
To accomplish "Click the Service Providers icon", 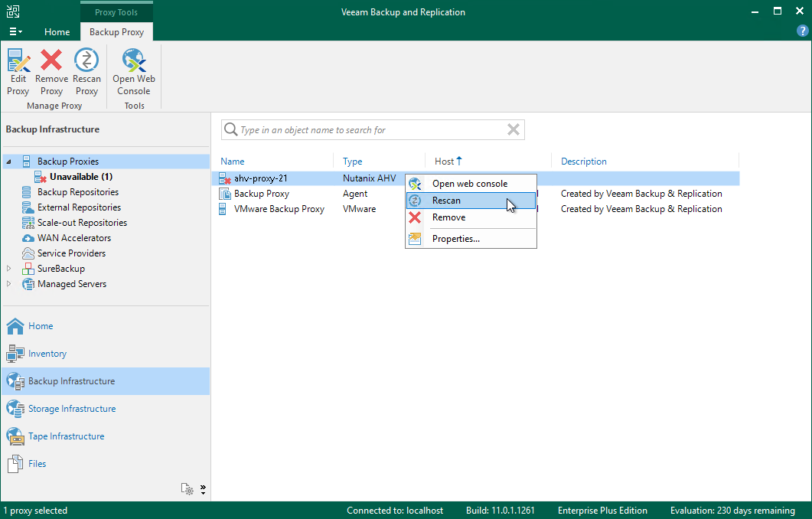I will click(x=28, y=253).
